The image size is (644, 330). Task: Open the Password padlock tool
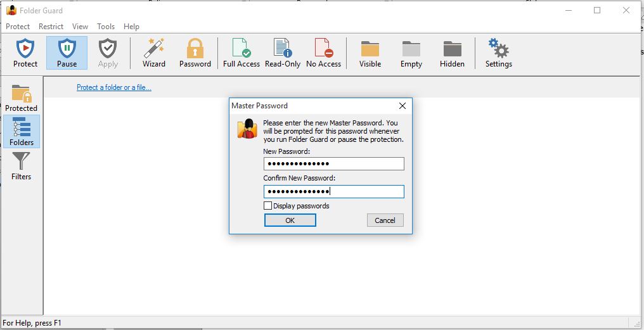click(195, 53)
